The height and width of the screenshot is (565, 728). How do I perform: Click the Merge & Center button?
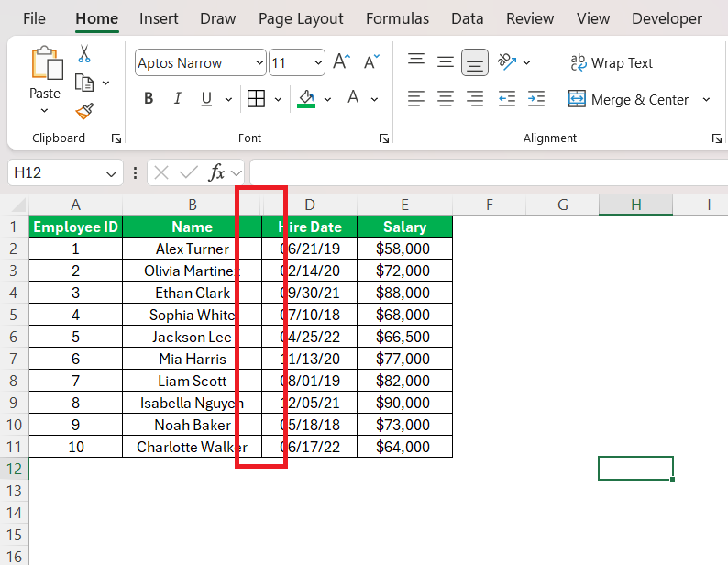click(x=628, y=99)
